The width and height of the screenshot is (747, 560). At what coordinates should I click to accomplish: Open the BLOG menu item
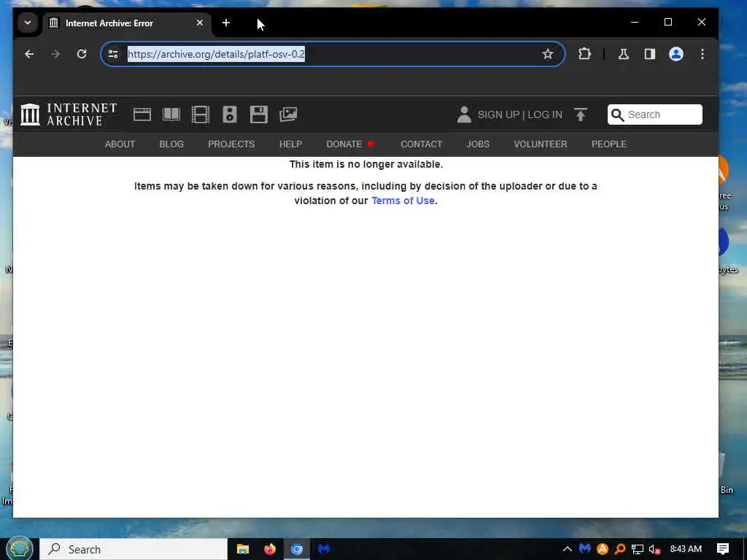point(171,144)
